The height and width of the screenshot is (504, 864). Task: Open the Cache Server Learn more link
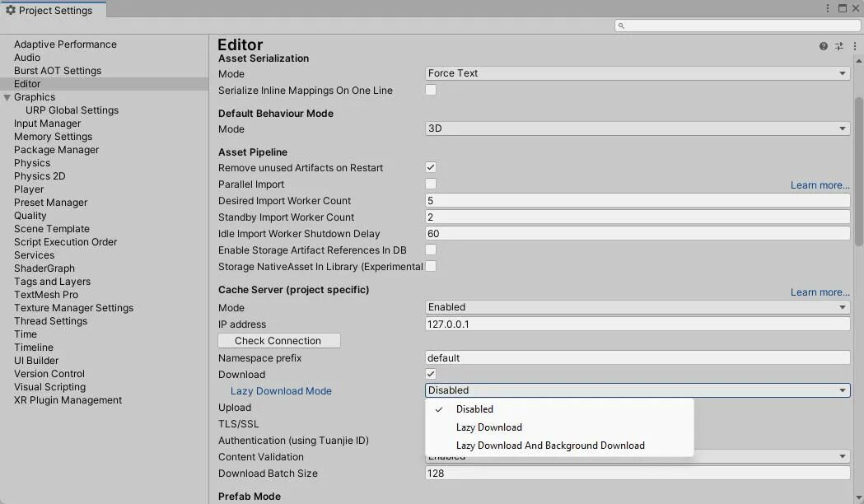click(x=819, y=292)
